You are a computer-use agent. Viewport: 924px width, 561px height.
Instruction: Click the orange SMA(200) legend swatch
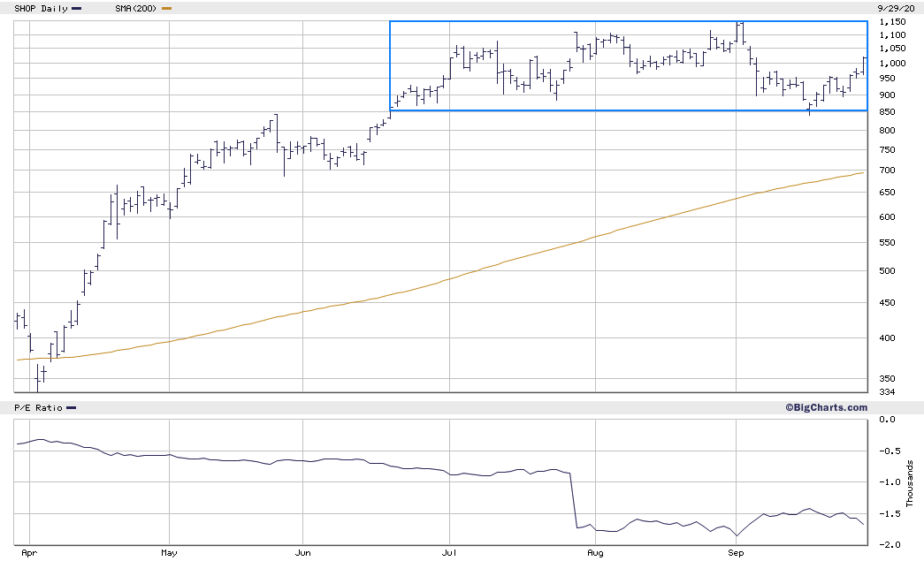tap(168, 8)
